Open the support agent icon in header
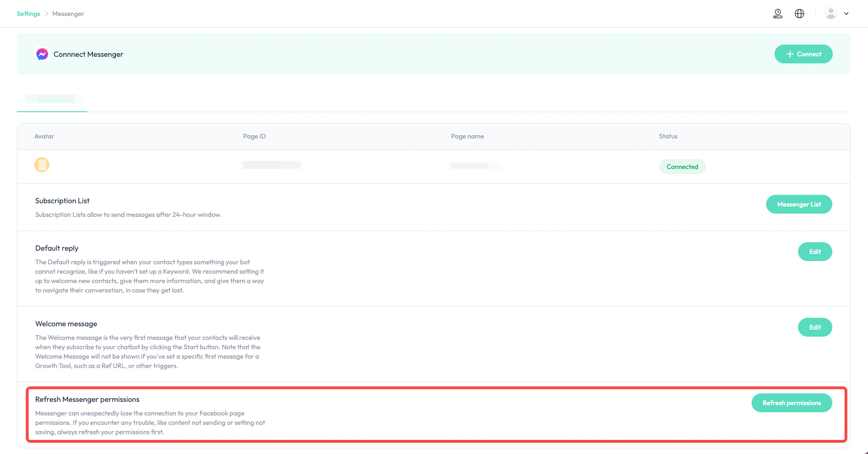This screenshot has width=868, height=454. (778, 14)
